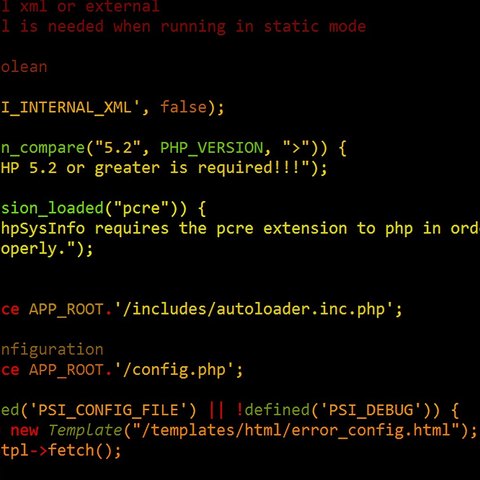This screenshot has height=480, width=480.
Task: Click APP_ROOT on the autoloader line
Action: tap(66, 310)
